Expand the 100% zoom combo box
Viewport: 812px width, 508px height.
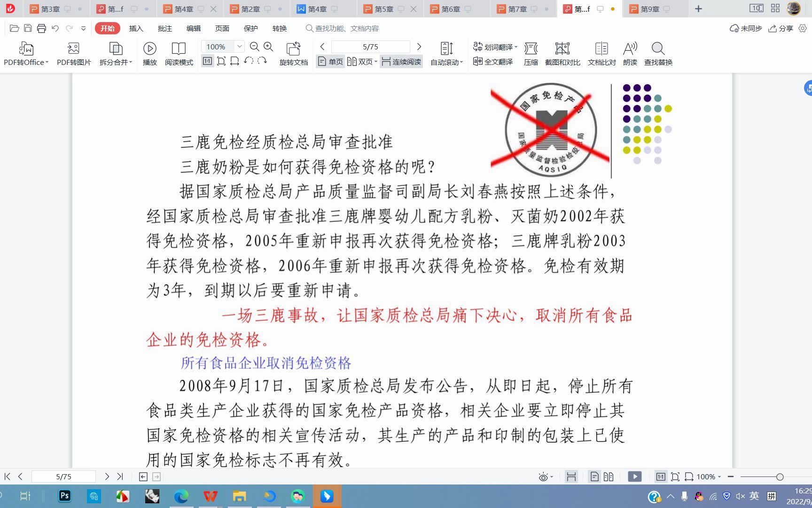click(x=239, y=47)
